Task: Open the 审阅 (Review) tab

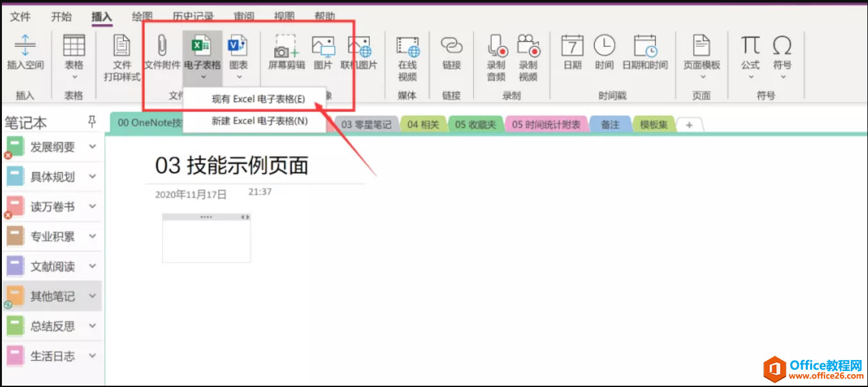Action: (x=246, y=17)
